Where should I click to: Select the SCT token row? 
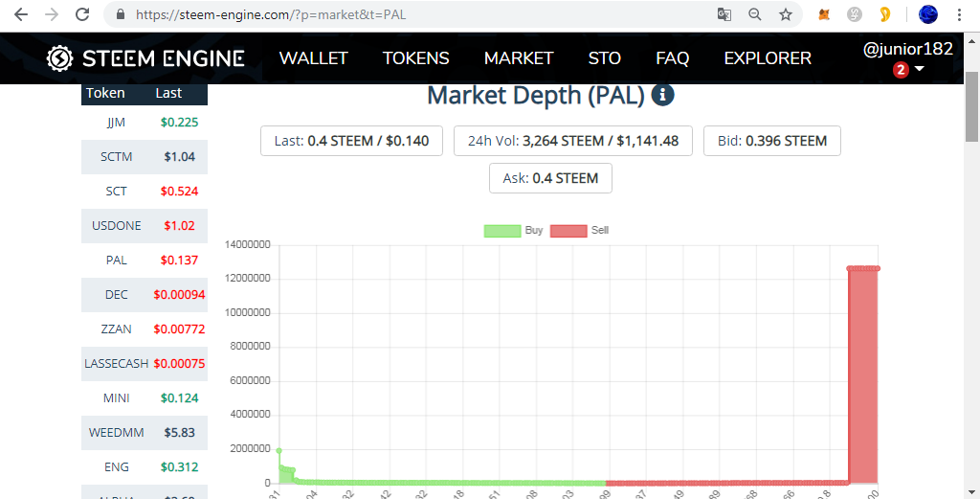[145, 192]
